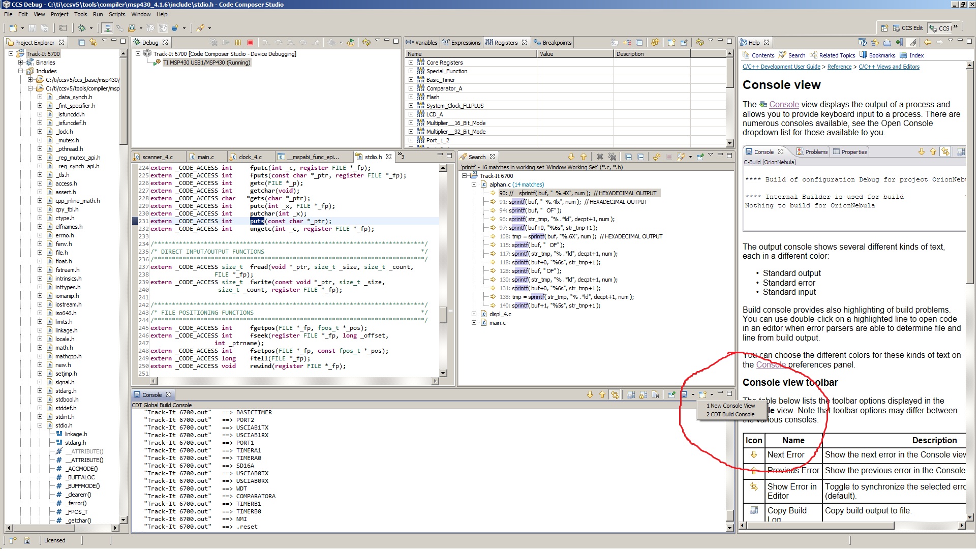
Task: Open the Scripts menu
Action: tap(116, 14)
